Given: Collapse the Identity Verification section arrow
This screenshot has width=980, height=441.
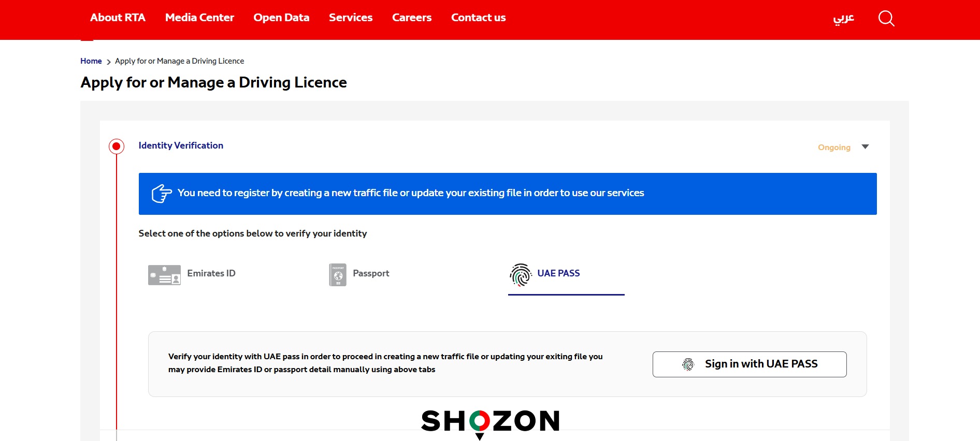Looking at the screenshot, I should (865, 147).
